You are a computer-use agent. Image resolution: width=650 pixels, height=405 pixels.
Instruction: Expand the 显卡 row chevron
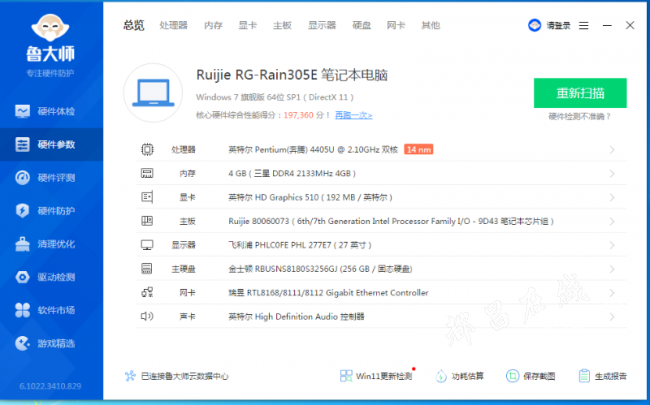612,198
